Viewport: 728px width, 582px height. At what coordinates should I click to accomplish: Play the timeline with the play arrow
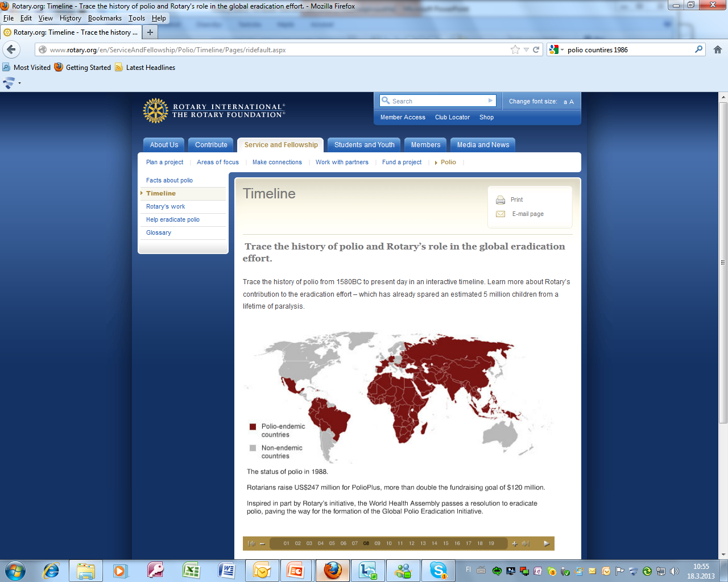tap(547, 543)
